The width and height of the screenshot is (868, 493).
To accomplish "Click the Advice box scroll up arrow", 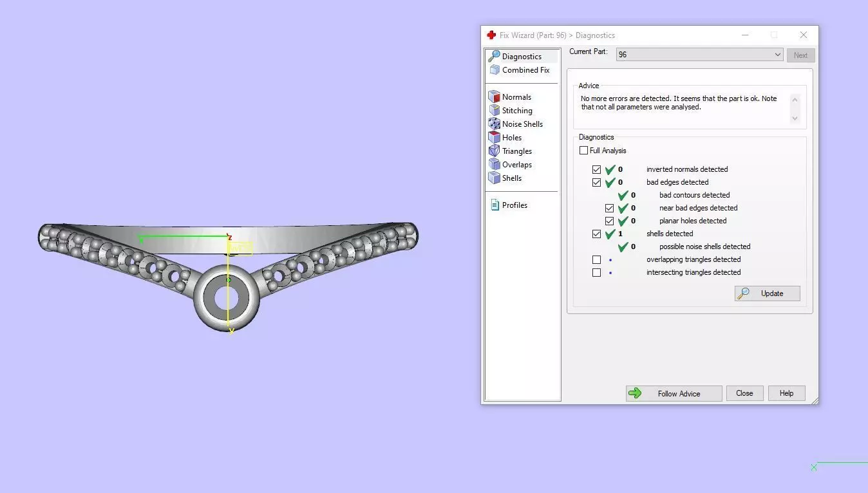I will pos(795,99).
